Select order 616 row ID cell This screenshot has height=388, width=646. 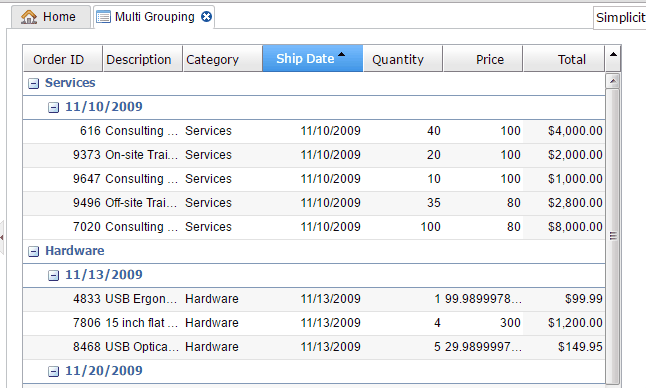[x=62, y=131]
